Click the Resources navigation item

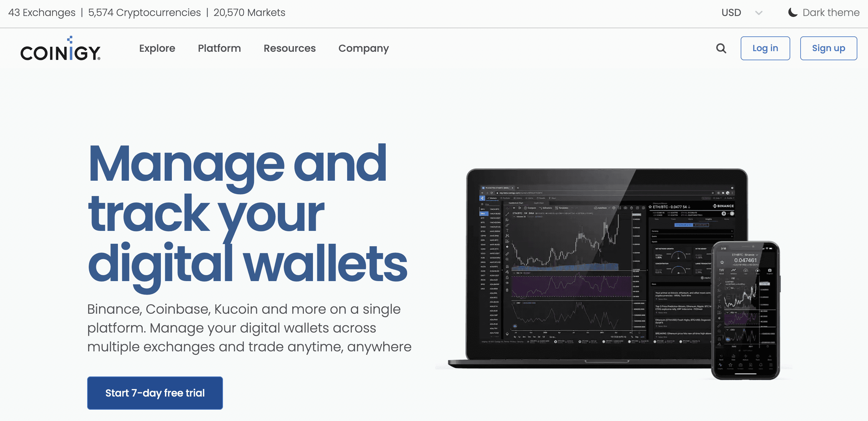point(290,48)
